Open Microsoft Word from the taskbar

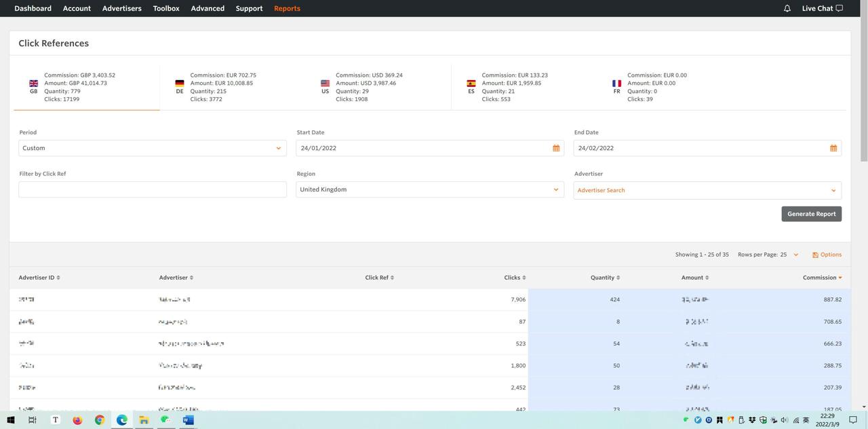(188, 420)
